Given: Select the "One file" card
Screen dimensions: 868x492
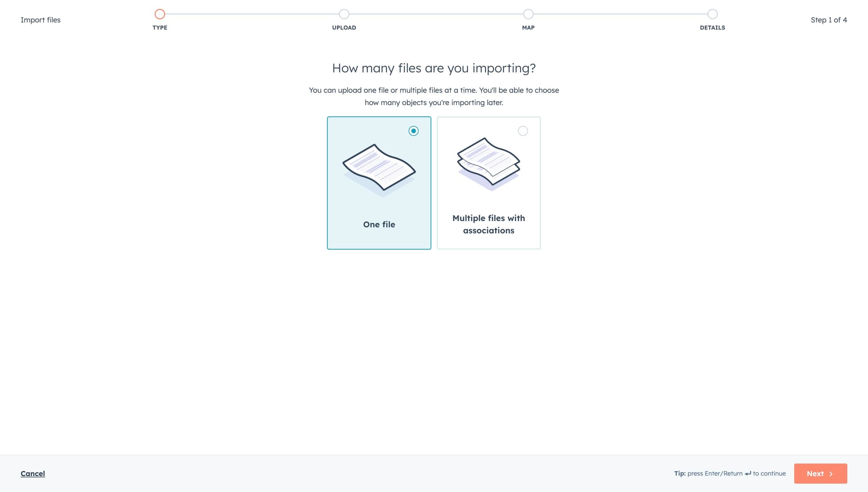Looking at the screenshot, I should [x=378, y=182].
